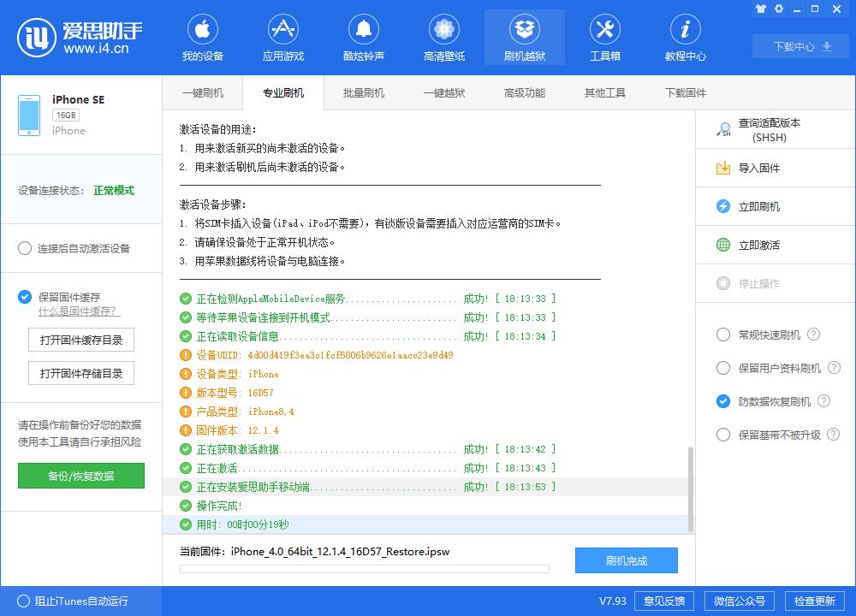The image size is (856, 616).
Task: Select the 酷炫铃声 ringtones icon
Action: 363,37
